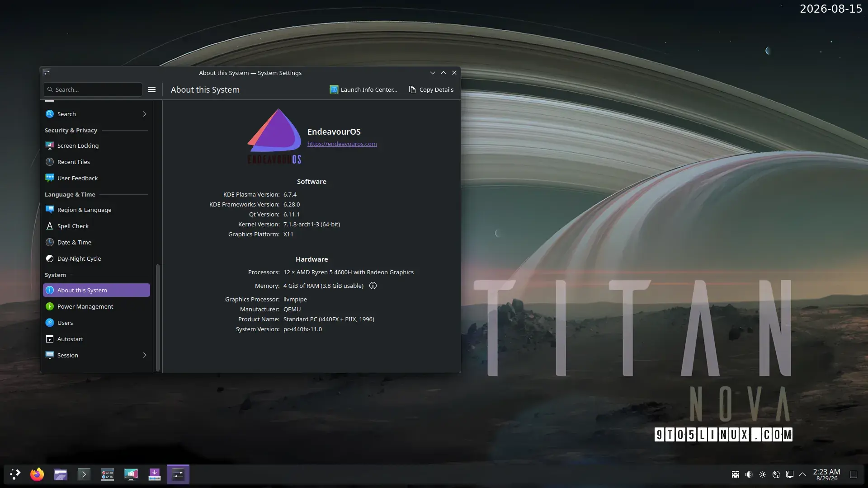Open Recent Files settings
This screenshot has height=488, width=868.
(x=96, y=162)
